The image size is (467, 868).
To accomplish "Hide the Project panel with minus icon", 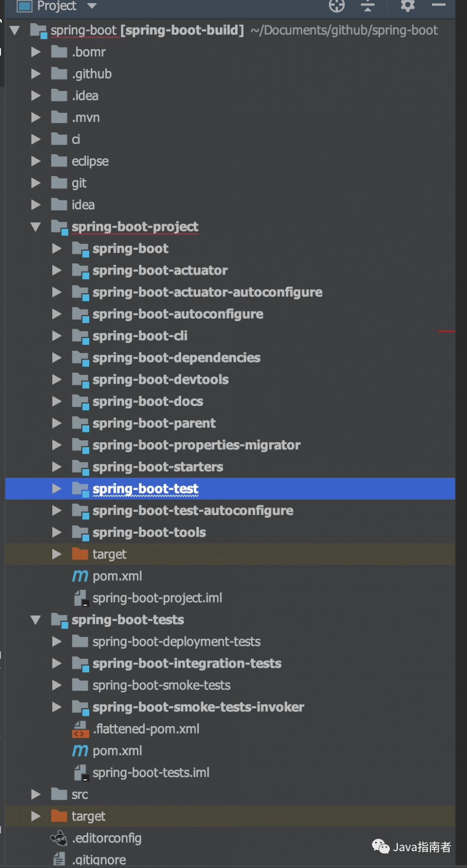I will [439, 5].
